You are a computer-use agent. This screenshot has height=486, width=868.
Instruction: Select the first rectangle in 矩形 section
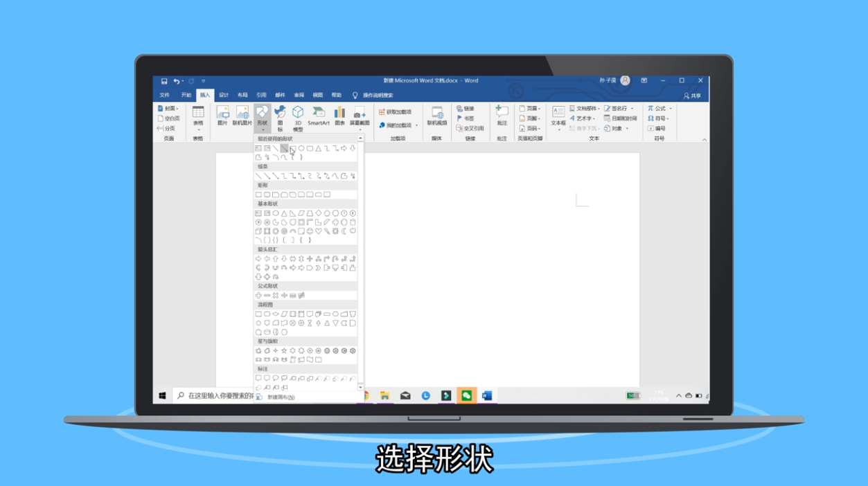point(258,195)
